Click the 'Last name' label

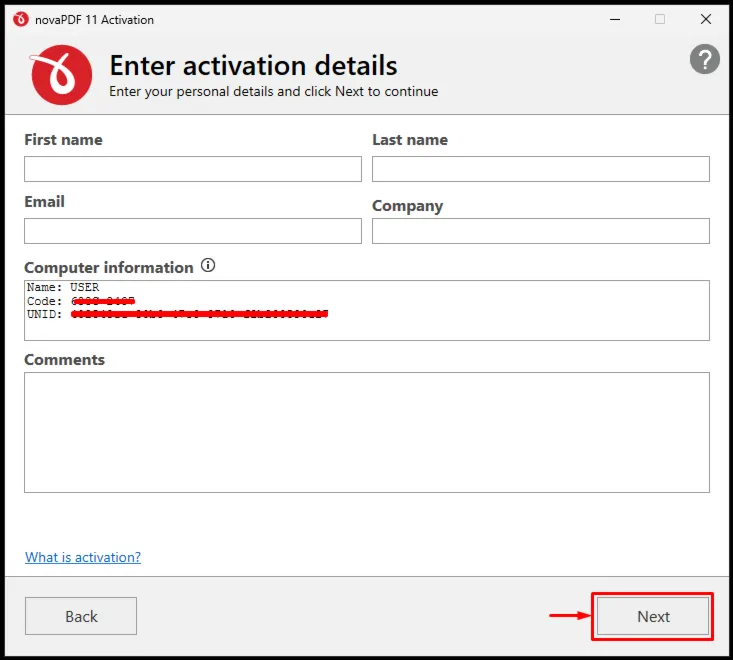410,140
